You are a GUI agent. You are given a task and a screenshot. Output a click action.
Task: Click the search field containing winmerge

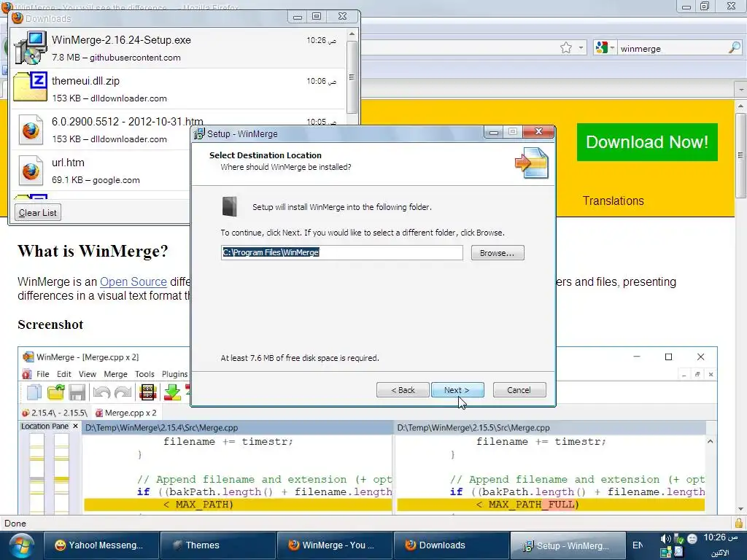(672, 49)
